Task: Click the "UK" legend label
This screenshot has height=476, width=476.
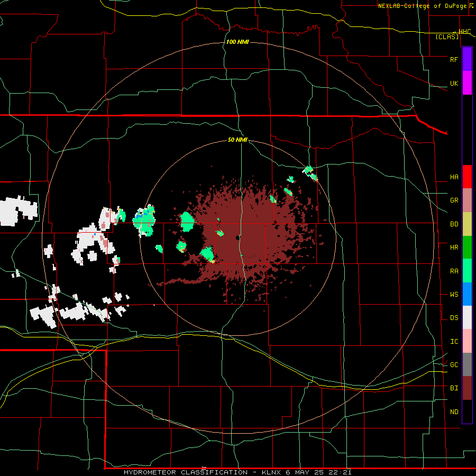Action: coord(454,83)
